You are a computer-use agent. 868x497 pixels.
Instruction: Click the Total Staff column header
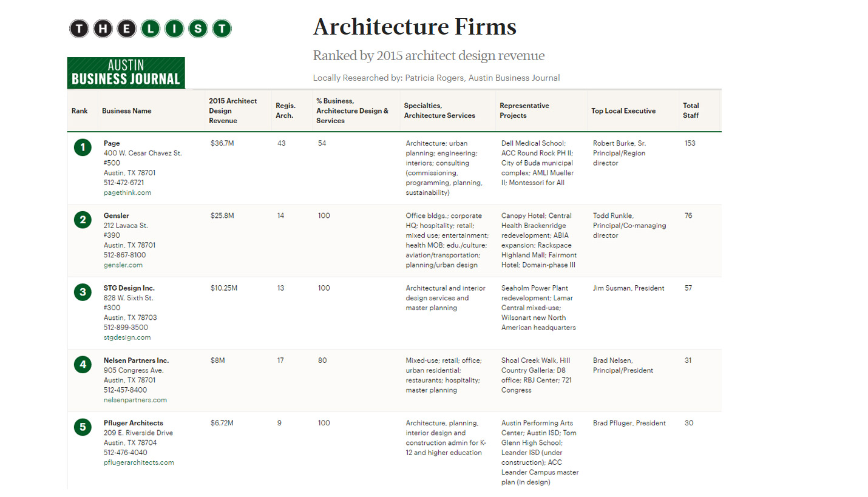[x=691, y=110]
